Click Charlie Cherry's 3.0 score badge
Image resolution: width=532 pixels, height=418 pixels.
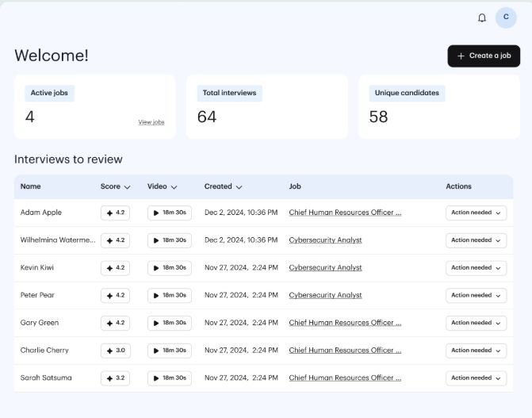(115, 351)
